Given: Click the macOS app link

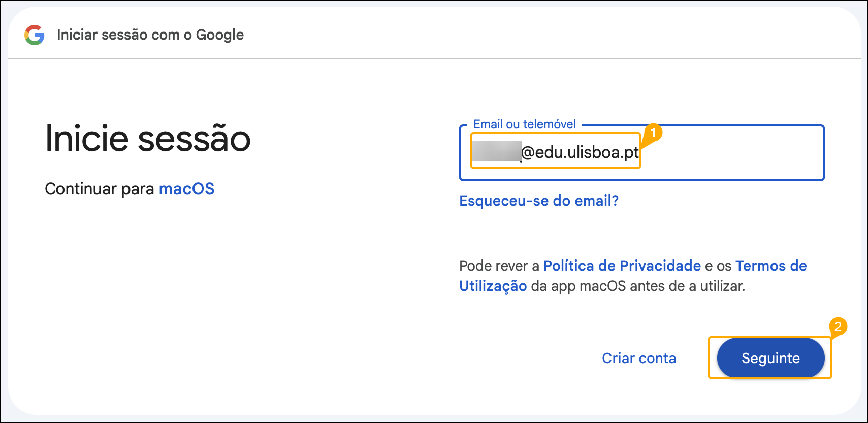Looking at the screenshot, I should [x=186, y=189].
